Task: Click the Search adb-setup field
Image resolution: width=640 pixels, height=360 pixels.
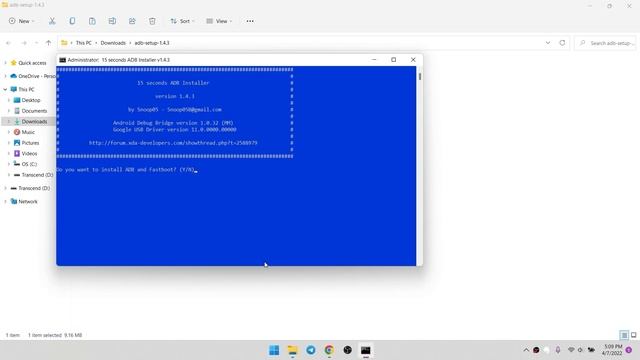Action: point(605,43)
